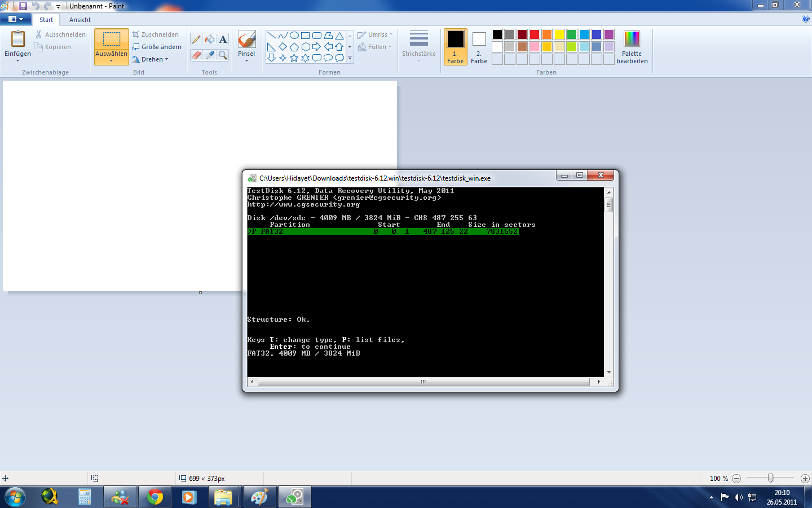This screenshot has height=508, width=812.
Task: Click the Einfügen clipboard icon
Action: coord(18,39)
